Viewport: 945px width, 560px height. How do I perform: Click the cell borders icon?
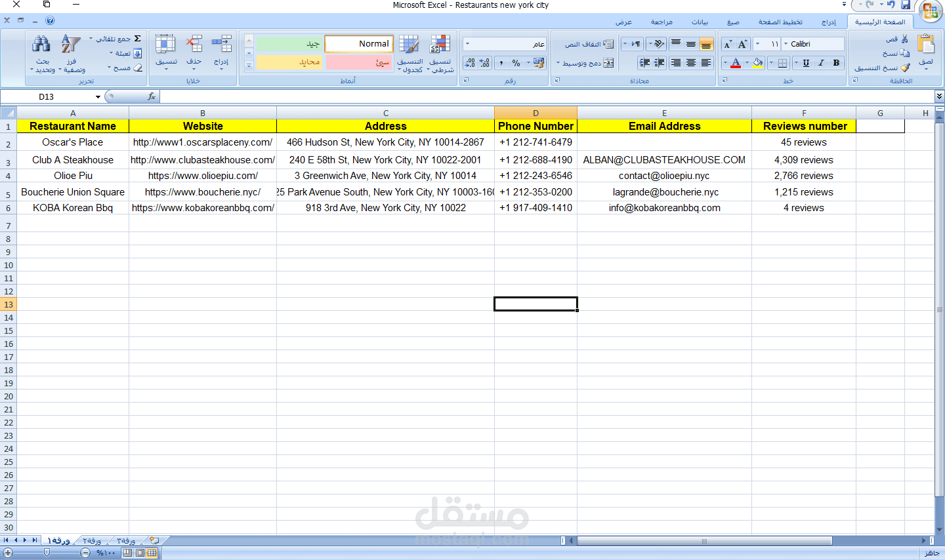[782, 63]
